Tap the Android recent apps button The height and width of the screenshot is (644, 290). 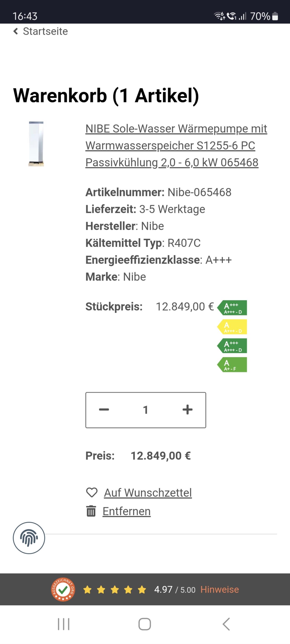coord(64,624)
